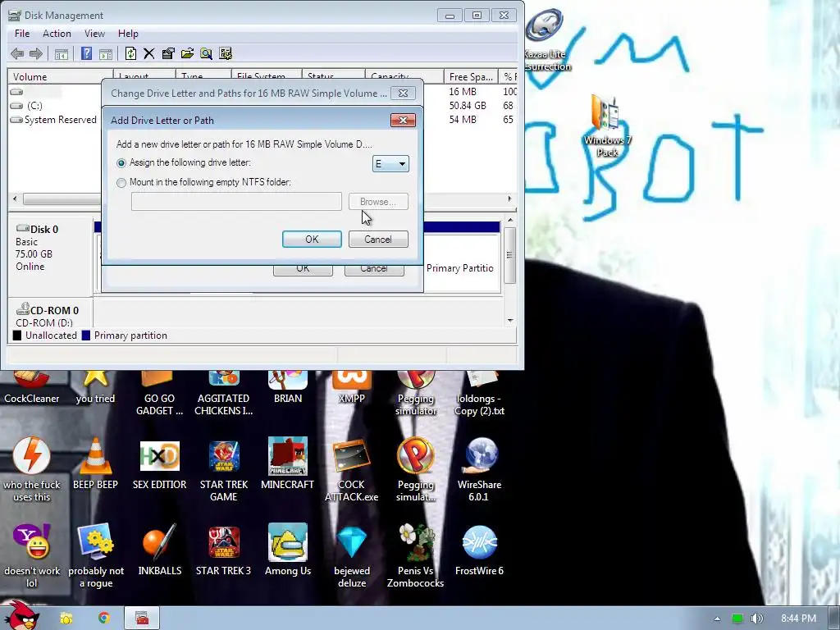
Task: Click OK in Add Drive Letter dialog
Action: (312, 240)
